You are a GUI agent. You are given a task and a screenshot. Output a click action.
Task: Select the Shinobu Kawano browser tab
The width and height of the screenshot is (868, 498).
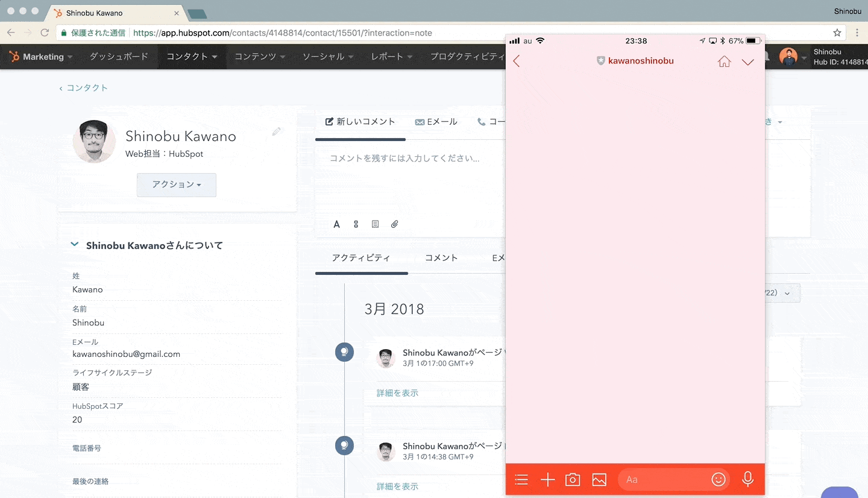coord(116,13)
